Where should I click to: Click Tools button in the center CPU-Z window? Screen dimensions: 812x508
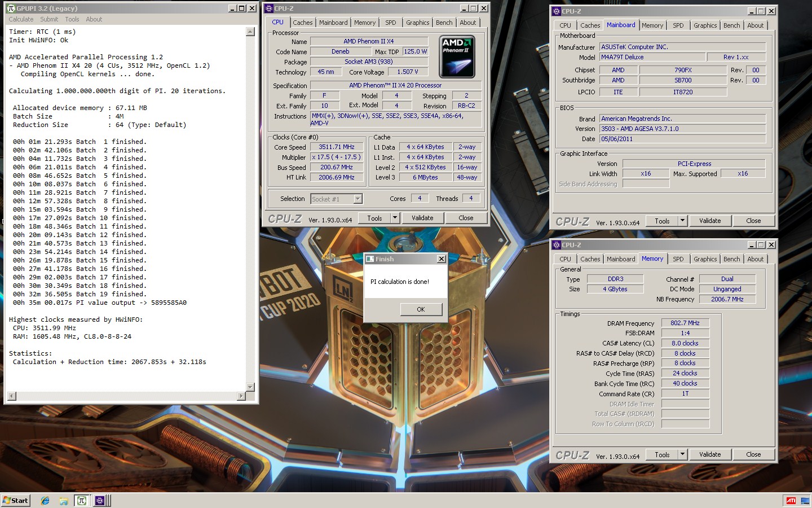tap(374, 218)
